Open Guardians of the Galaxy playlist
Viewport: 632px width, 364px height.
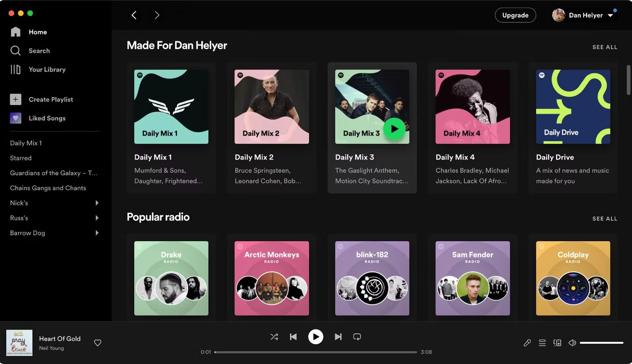coord(54,173)
